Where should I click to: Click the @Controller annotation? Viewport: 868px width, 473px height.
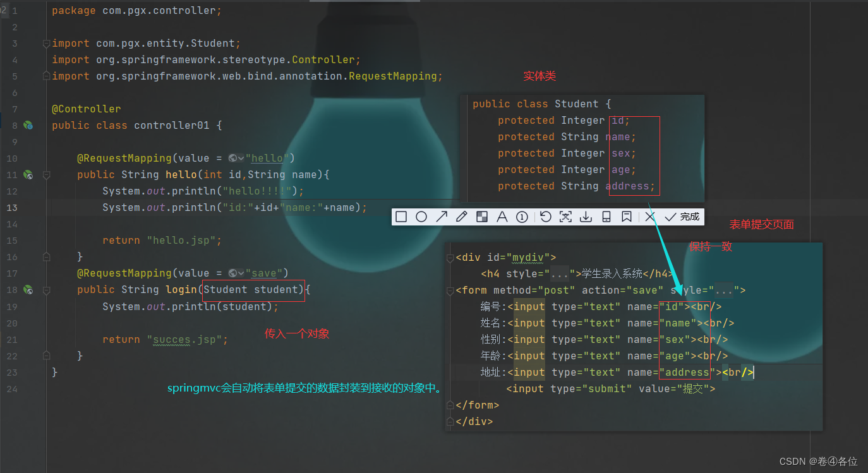(x=87, y=109)
